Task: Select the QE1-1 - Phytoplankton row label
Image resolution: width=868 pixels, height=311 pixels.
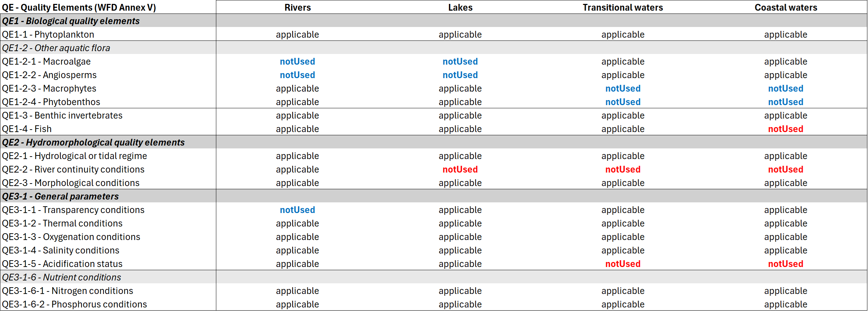Action: tap(48, 34)
